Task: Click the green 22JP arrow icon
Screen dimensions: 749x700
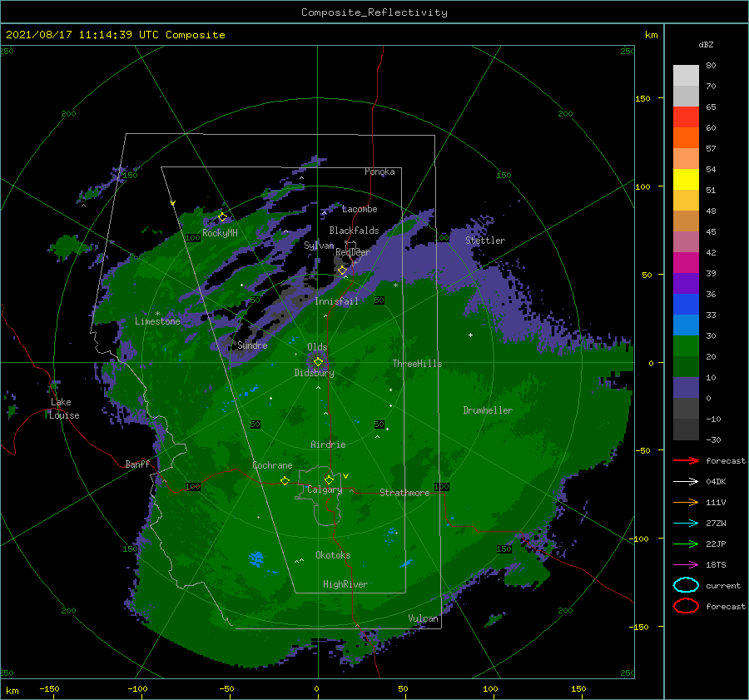Action: [686, 544]
